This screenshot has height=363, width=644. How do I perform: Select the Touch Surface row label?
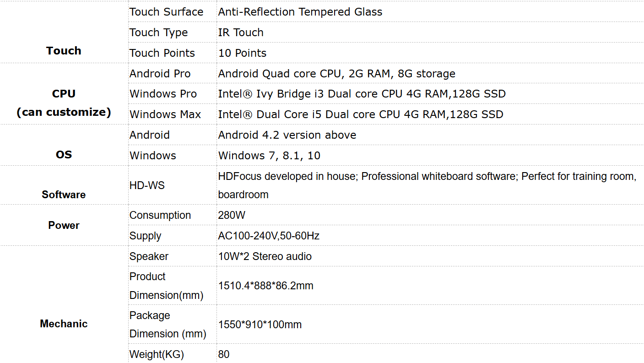pos(166,12)
